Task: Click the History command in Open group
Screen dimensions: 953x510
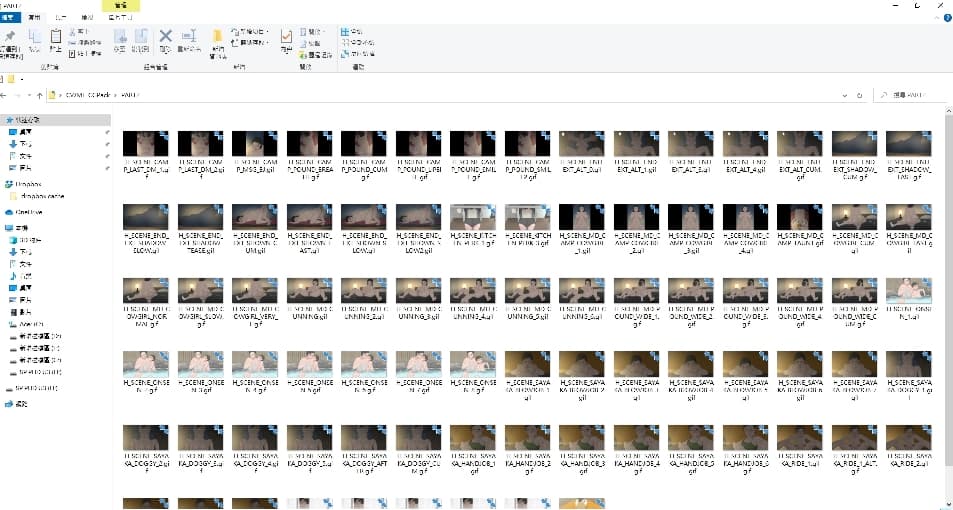Action: coord(316,55)
